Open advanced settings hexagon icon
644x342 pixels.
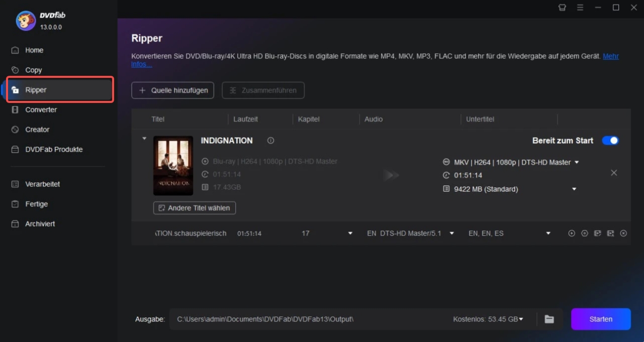tap(585, 234)
